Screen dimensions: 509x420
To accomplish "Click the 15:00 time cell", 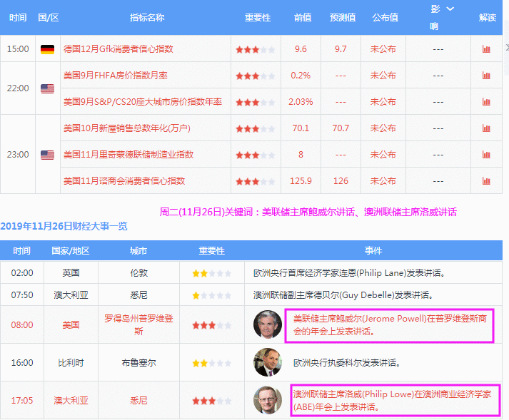I will (x=18, y=49).
